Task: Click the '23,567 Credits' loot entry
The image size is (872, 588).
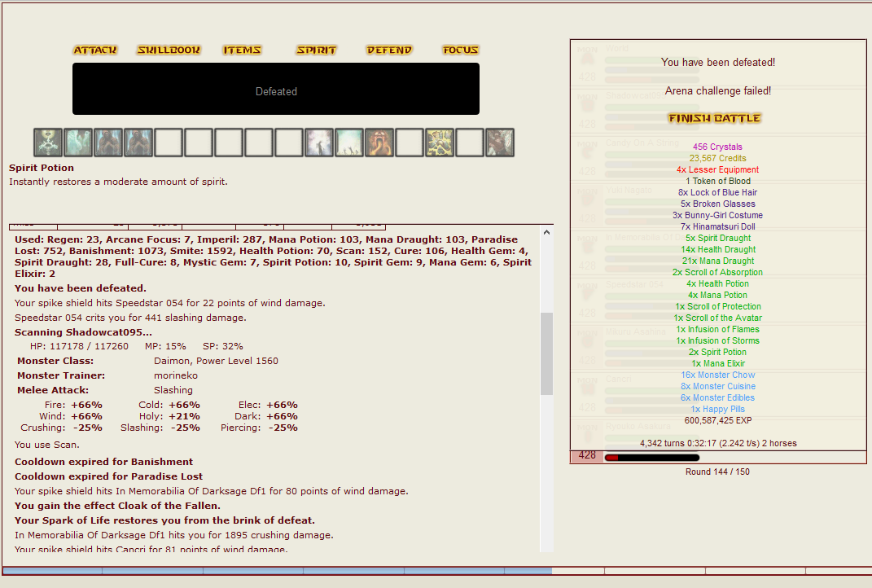Action: (x=717, y=159)
